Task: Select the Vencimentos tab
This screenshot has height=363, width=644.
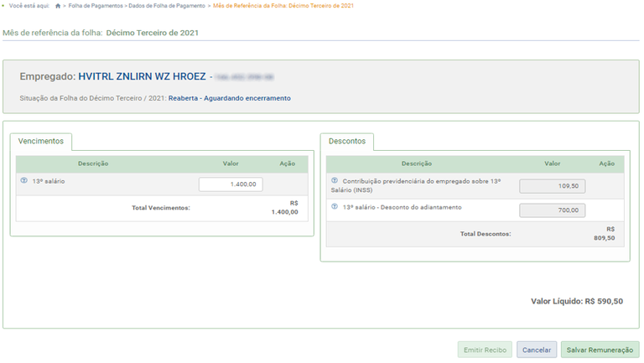Action: (41, 142)
